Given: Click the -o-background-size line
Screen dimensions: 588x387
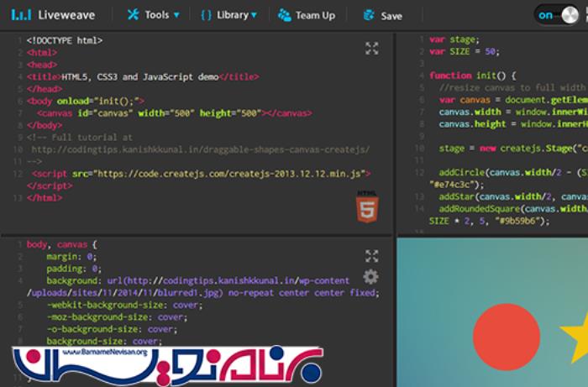Looking at the screenshot, I should (x=112, y=329).
